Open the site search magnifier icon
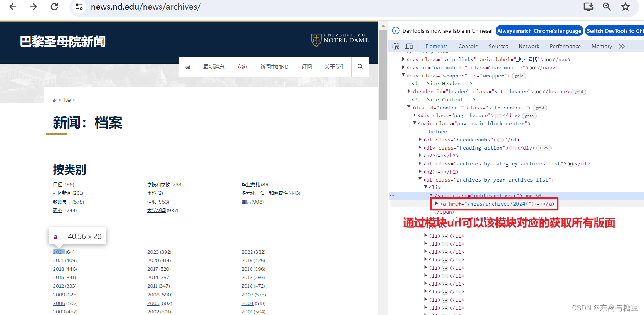Viewport: 644px width, 315px height. (x=360, y=67)
